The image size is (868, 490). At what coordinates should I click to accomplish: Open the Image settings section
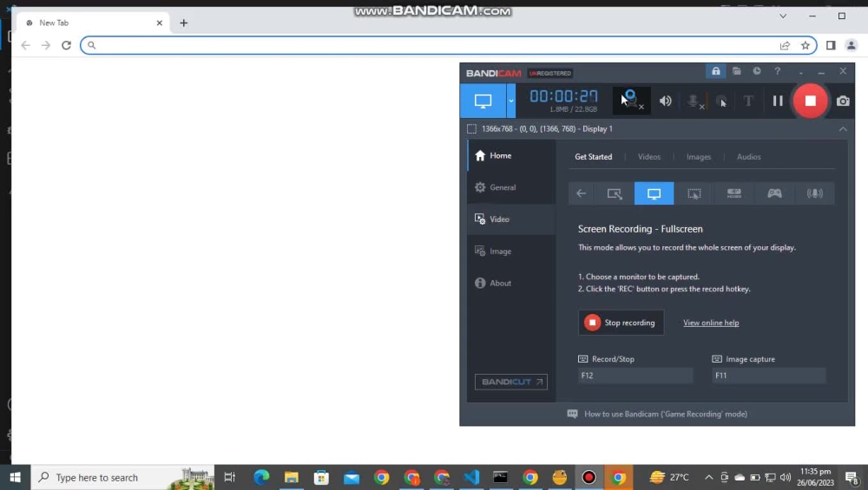(511, 252)
